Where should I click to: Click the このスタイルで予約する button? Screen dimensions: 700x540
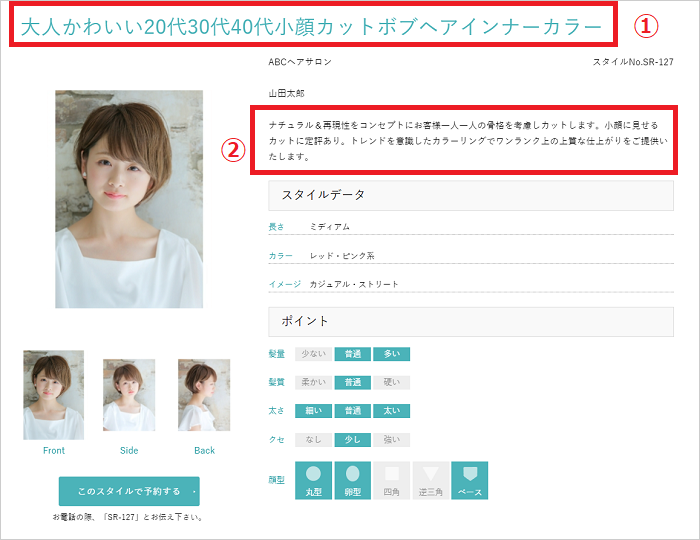[129, 491]
